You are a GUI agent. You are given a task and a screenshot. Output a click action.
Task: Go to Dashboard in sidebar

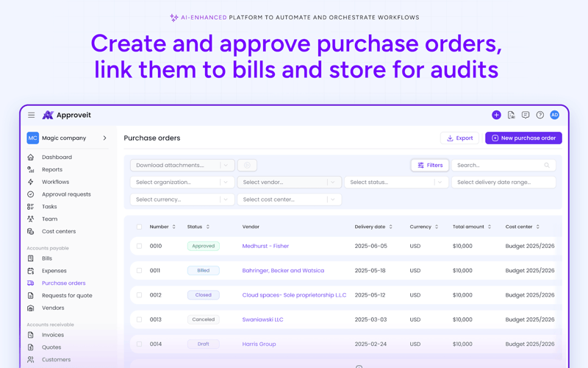coord(57,157)
